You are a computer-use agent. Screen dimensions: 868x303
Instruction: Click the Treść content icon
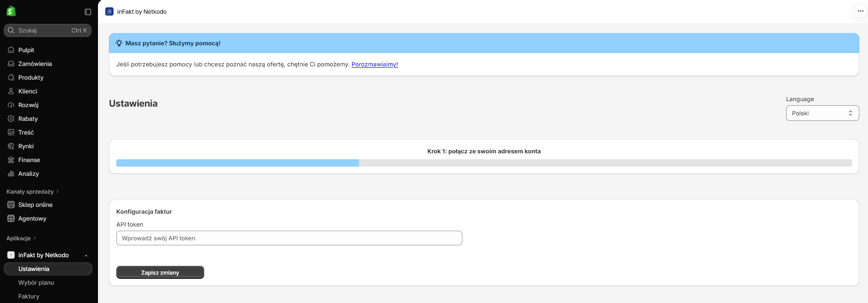11,132
